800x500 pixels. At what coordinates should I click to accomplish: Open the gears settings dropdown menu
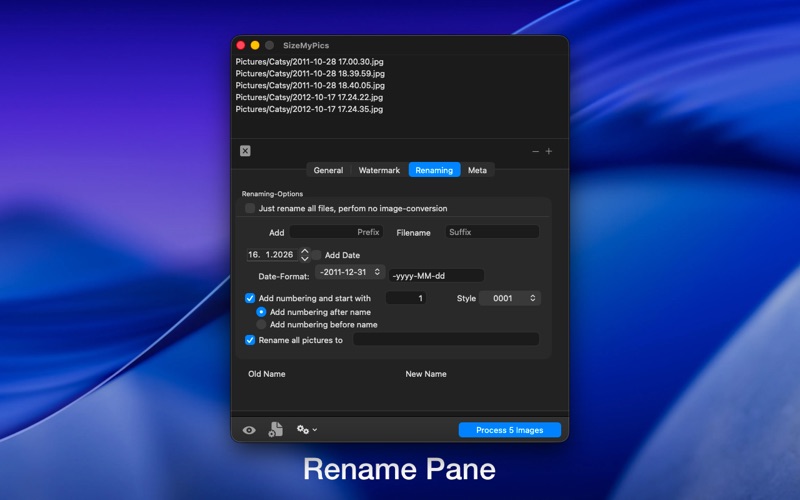click(x=307, y=430)
